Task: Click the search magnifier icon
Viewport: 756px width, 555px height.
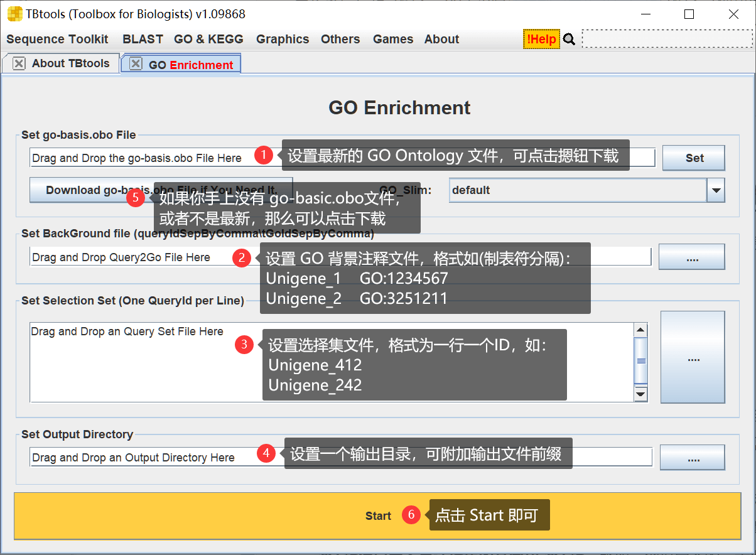Action: pyautogui.click(x=569, y=40)
